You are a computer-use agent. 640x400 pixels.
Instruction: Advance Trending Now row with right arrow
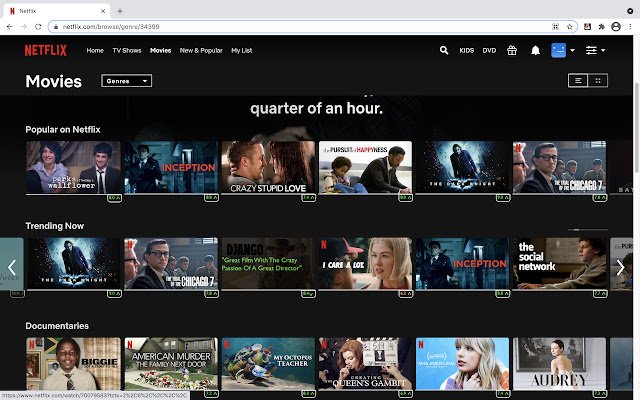coord(621,267)
